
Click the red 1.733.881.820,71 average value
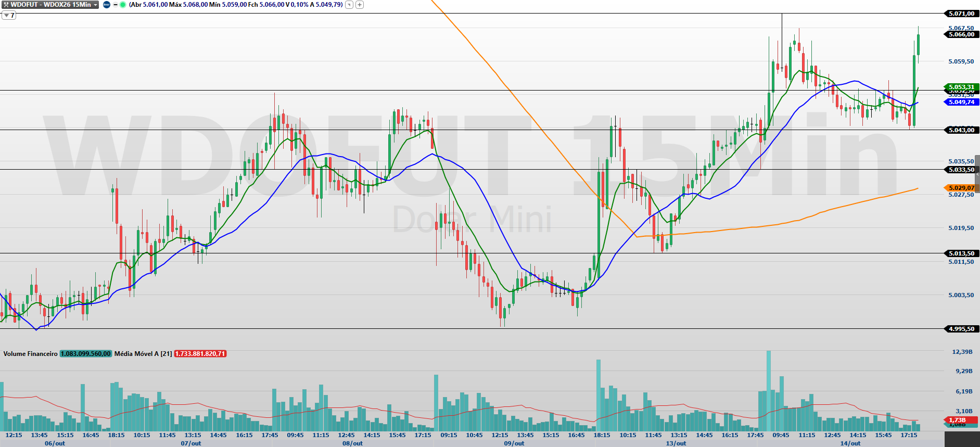(200, 354)
